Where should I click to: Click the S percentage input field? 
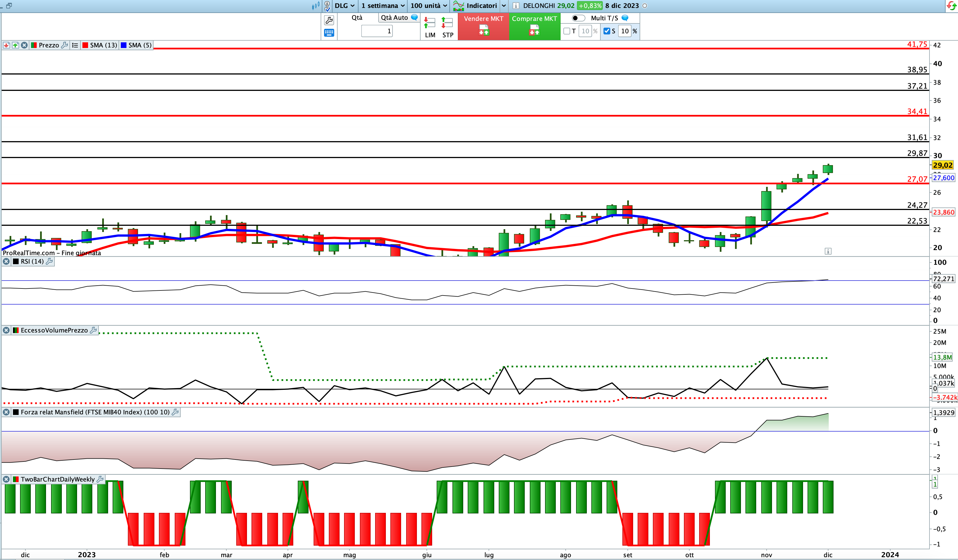coord(625,31)
